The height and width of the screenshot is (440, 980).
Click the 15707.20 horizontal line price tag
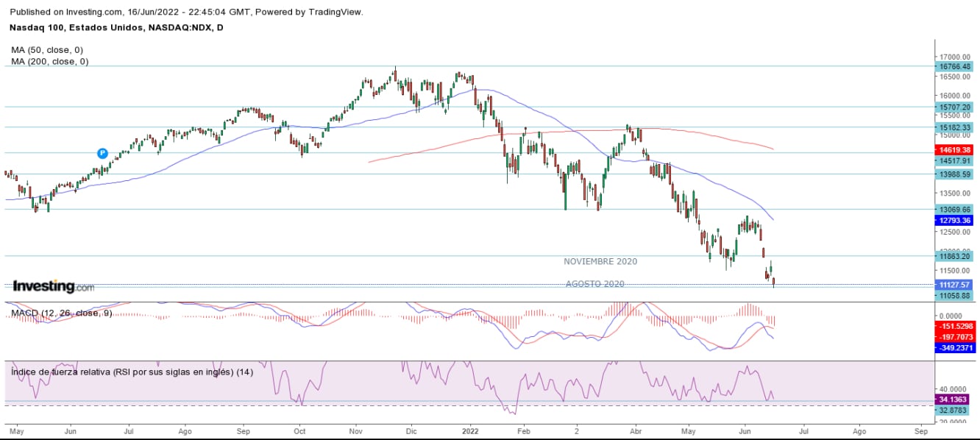coord(954,107)
